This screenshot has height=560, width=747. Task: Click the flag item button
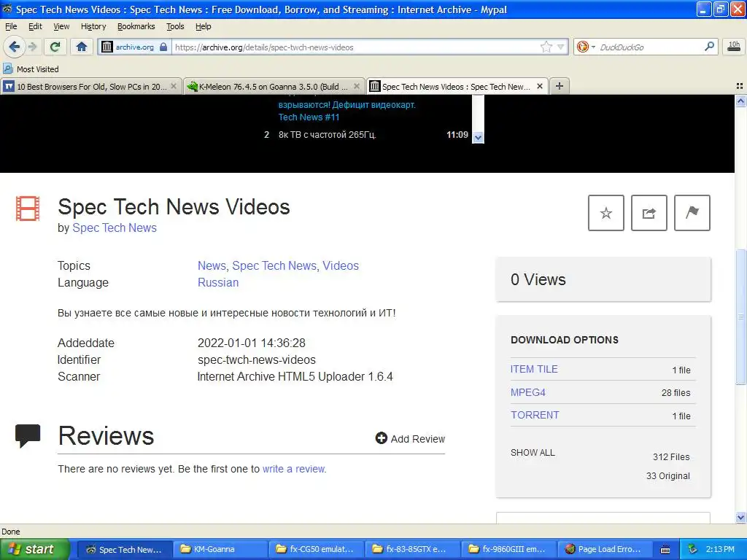[x=692, y=213]
